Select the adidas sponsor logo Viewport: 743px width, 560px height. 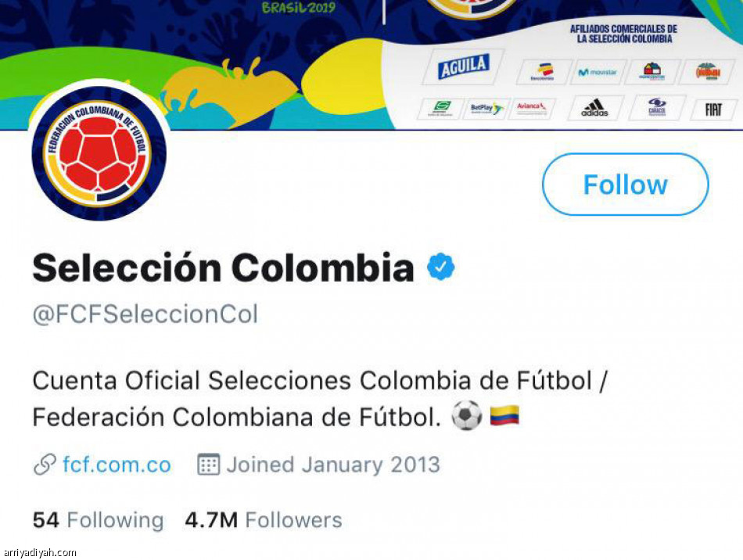pyautogui.click(x=596, y=109)
